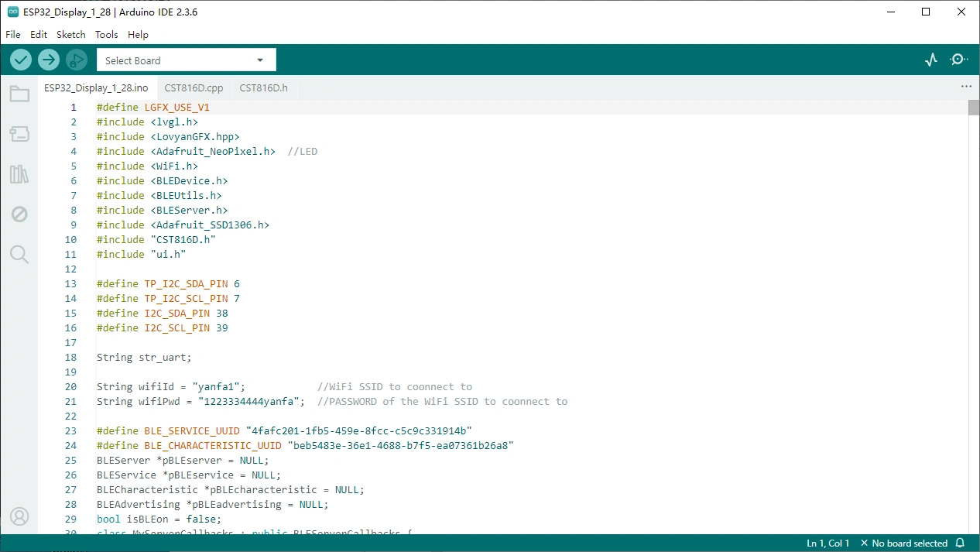The width and height of the screenshot is (980, 552).
Task: Click the wifiId = "yanfa1" declaration
Action: (171, 387)
